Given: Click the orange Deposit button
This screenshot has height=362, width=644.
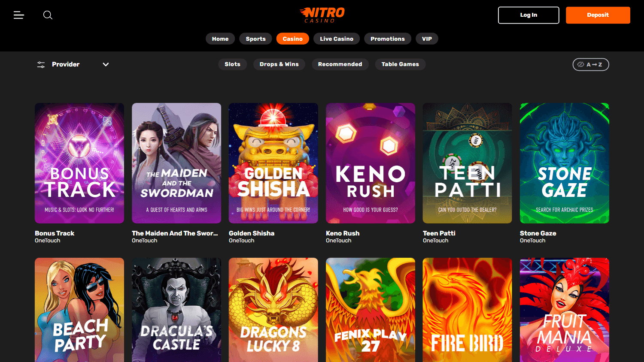Looking at the screenshot, I should pos(598,15).
